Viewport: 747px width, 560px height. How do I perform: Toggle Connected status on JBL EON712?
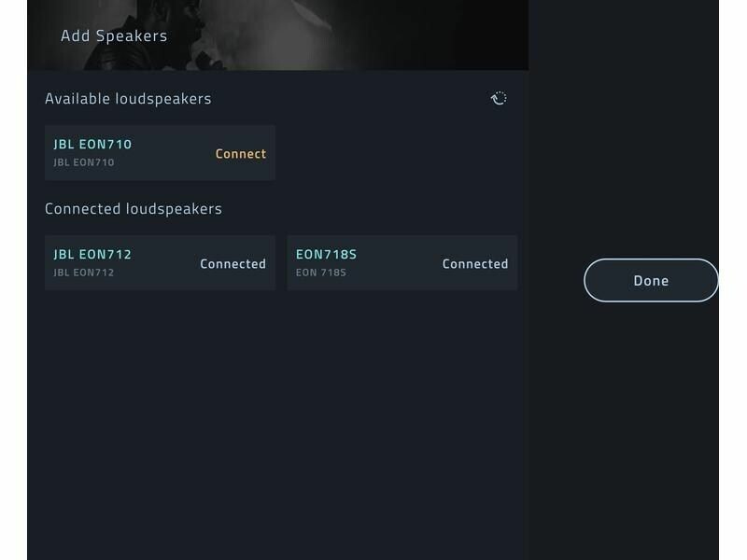[x=233, y=264]
